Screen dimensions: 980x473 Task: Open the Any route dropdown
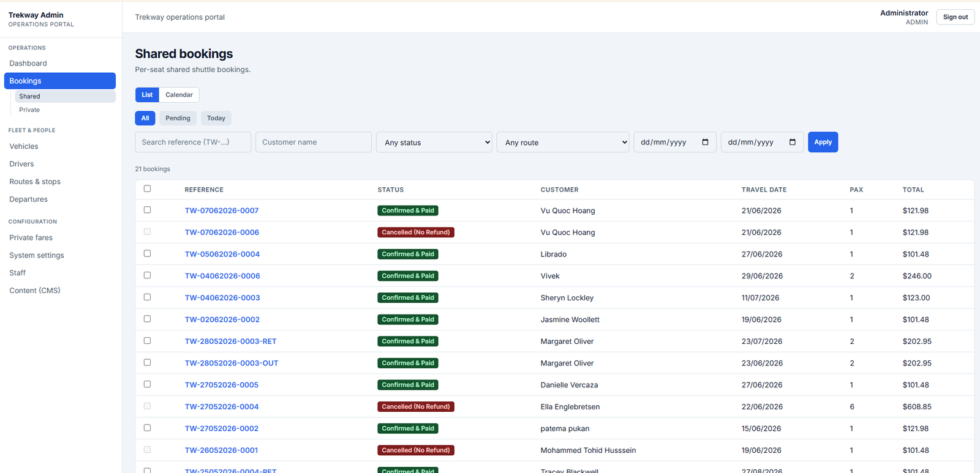(x=563, y=142)
